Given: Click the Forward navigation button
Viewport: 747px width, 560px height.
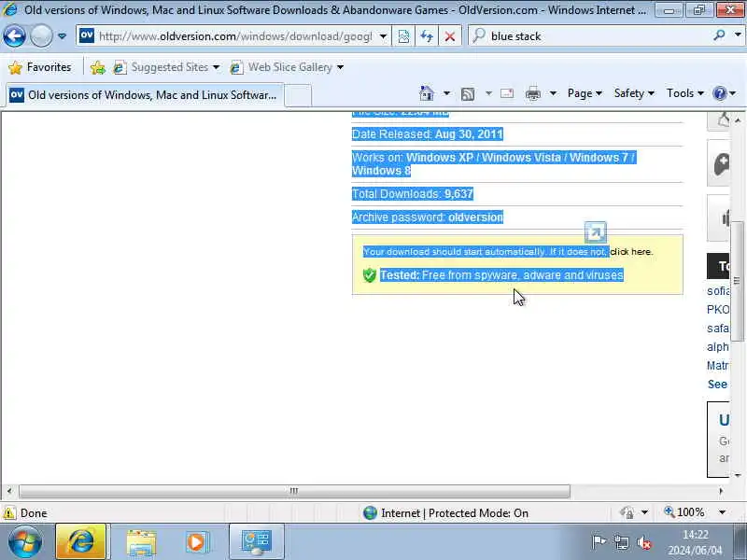Looking at the screenshot, I should 41,35.
